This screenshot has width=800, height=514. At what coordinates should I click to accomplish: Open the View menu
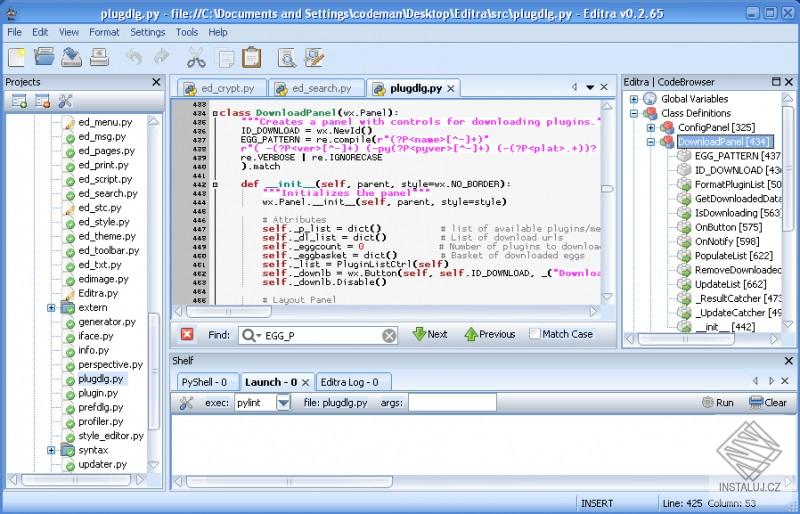[68, 32]
